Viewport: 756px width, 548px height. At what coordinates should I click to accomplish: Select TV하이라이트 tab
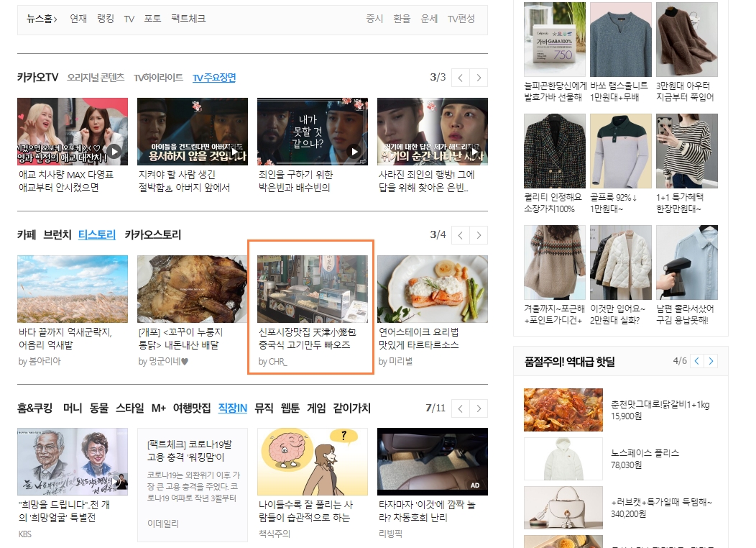159,77
